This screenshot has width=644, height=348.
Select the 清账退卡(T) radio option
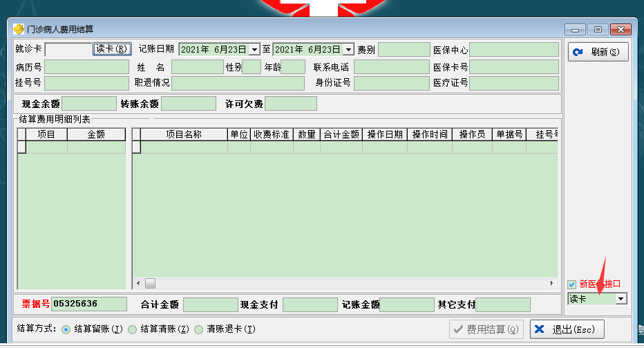click(x=199, y=329)
